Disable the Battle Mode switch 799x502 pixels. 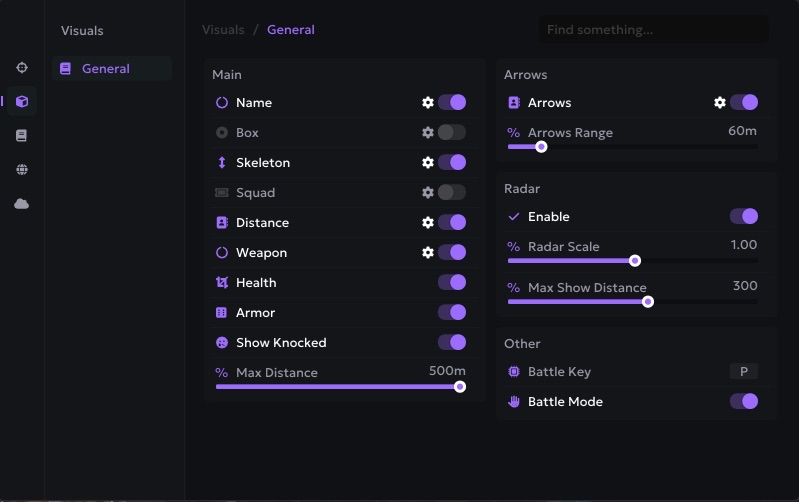tap(744, 402)
